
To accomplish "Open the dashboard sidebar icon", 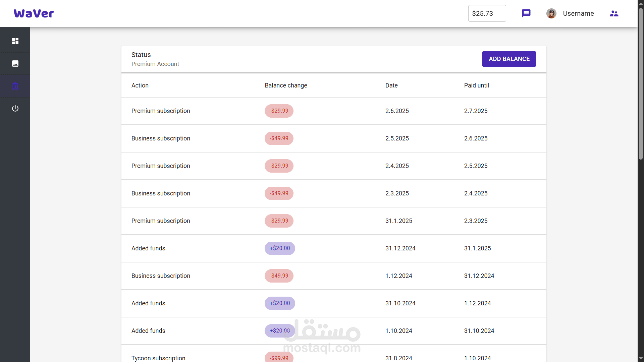I will [x=15, y=41].
